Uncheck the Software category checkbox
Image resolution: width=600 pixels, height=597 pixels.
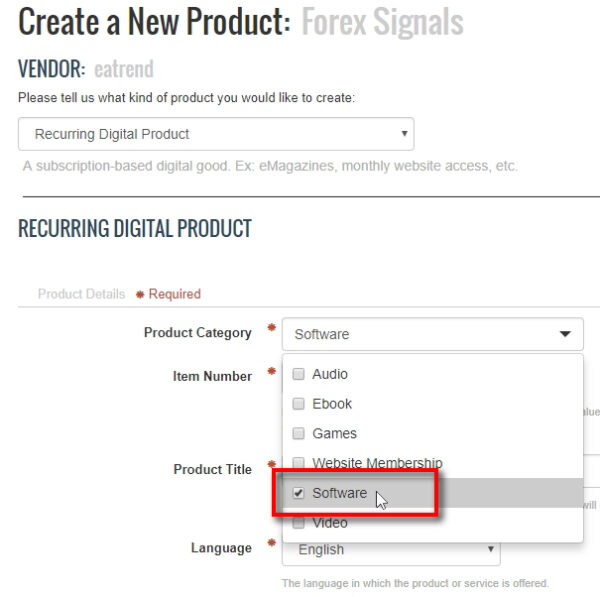(x=298, y=493)
